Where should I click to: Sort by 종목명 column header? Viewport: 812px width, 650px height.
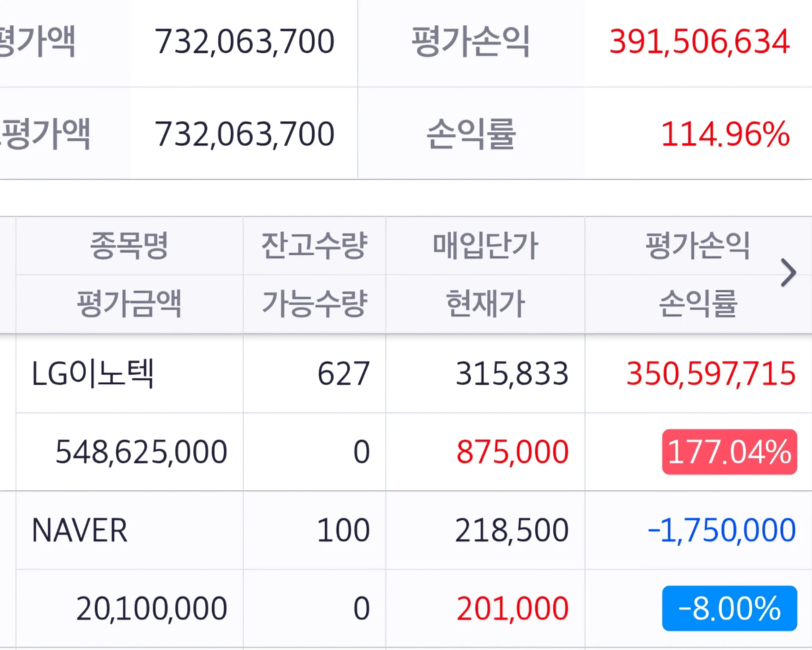click(129, 245)
